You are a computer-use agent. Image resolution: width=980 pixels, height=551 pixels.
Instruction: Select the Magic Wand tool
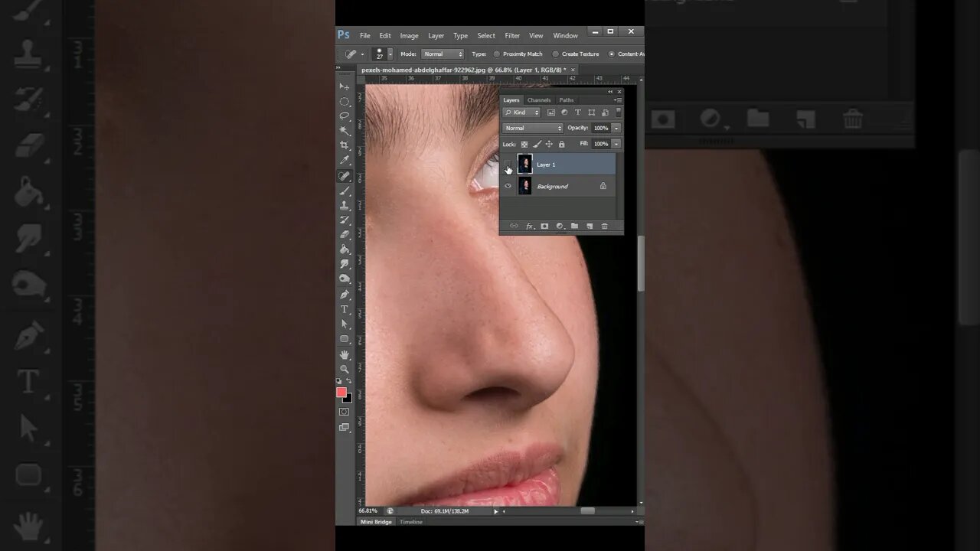click(x=345, y=131)
